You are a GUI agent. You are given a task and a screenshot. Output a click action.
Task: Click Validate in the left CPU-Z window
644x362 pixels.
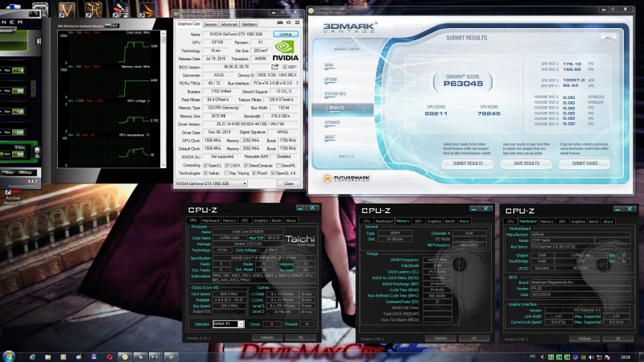(267, 337)
